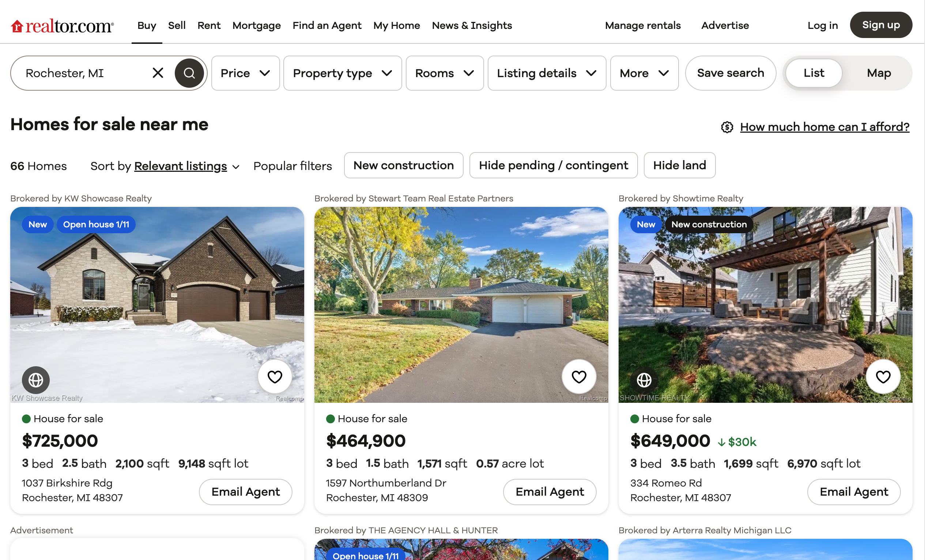Heart the 334 Romeo Rd listing

(883, 377)
